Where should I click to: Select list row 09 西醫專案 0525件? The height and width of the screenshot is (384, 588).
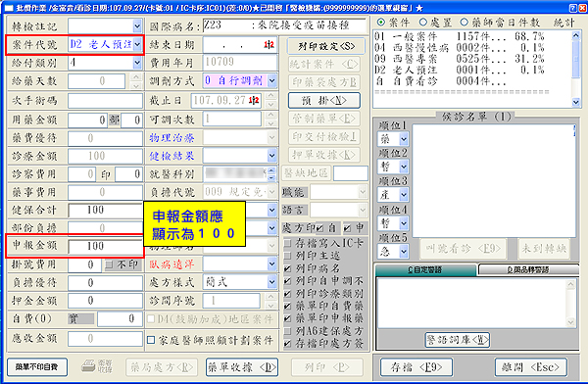[460, 59]
